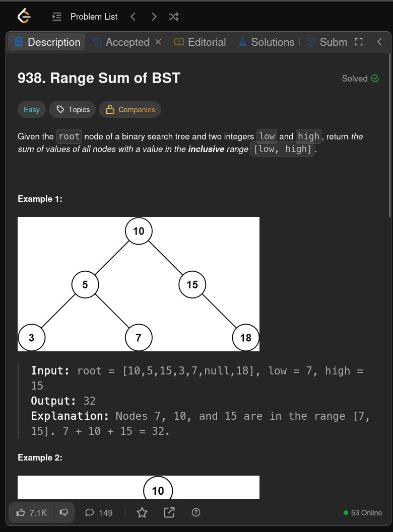Screen dimensions: 393x532
Task: Dislike the problem with thumbs down
Action: point(64,513)
